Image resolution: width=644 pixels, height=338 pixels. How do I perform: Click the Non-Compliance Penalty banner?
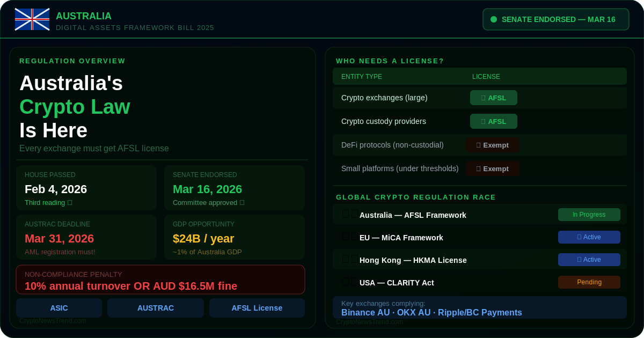tap(160, 280)
